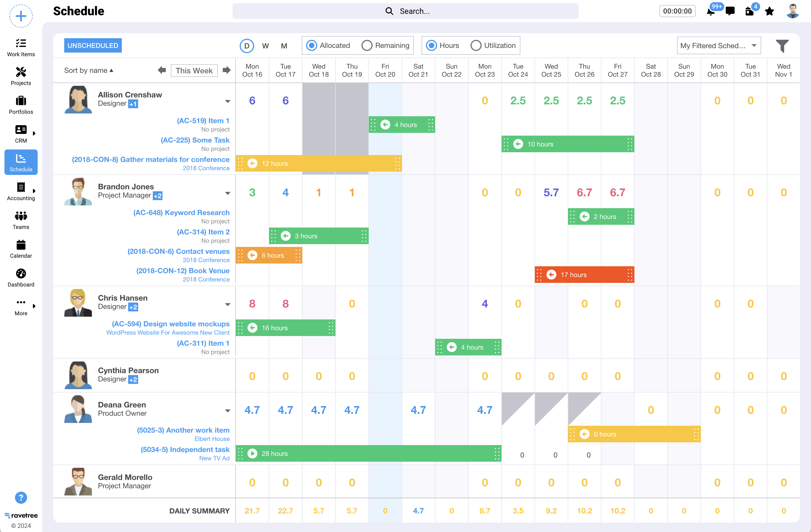
Task: Select the Remaining radio button
Action: coord(367,46)
